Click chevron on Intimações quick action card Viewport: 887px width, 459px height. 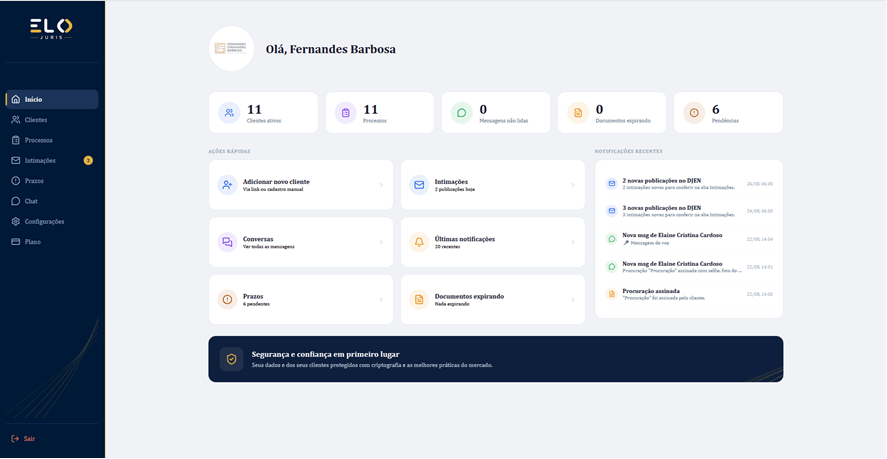[573, 185]
